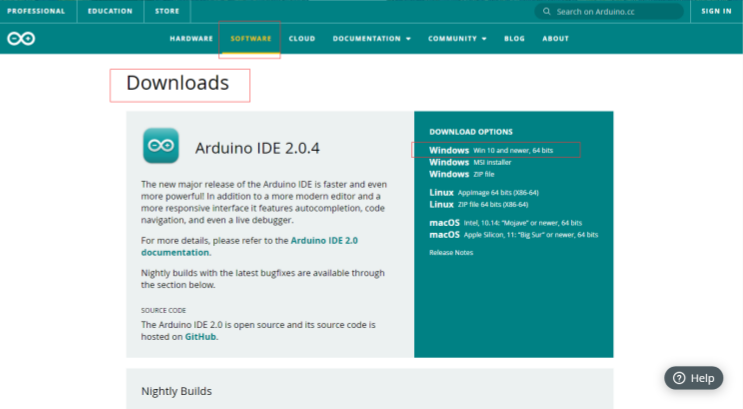Download macOS Apple Silicon version
The width and height of the screenshot is (743, 409).
514,235
